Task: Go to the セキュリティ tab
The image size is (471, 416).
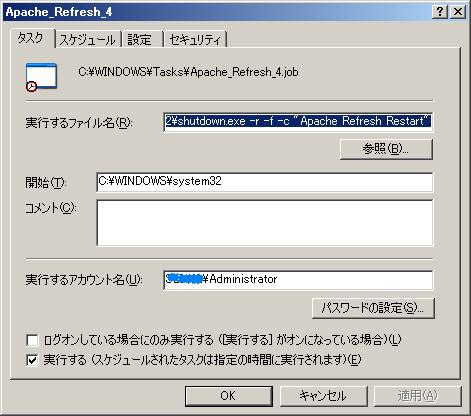Action: 195,40
